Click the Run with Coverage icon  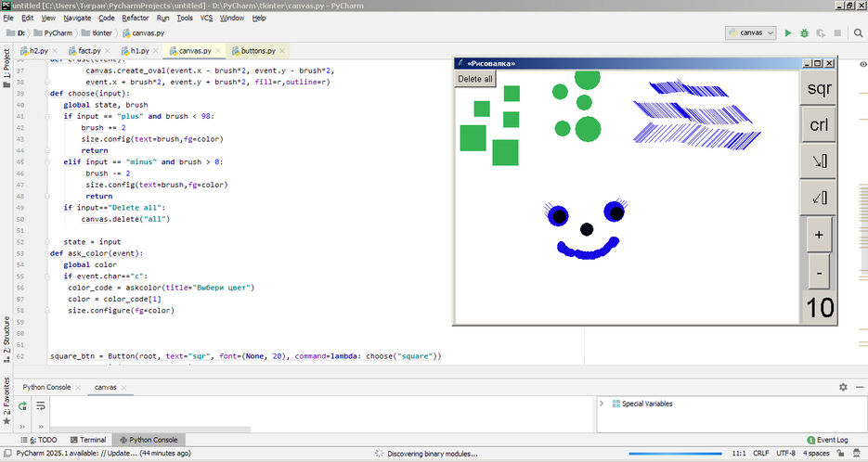point(821,33)
